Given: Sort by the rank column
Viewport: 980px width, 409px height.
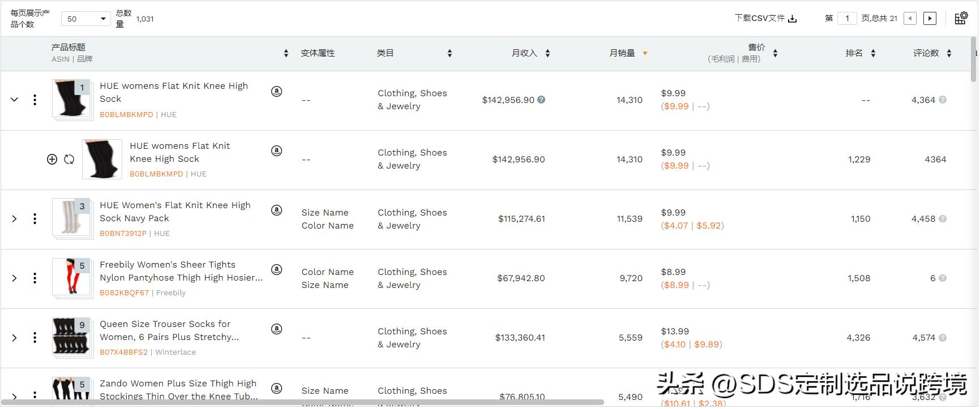Looking at the screenshot, I should [x=873, y=53].
